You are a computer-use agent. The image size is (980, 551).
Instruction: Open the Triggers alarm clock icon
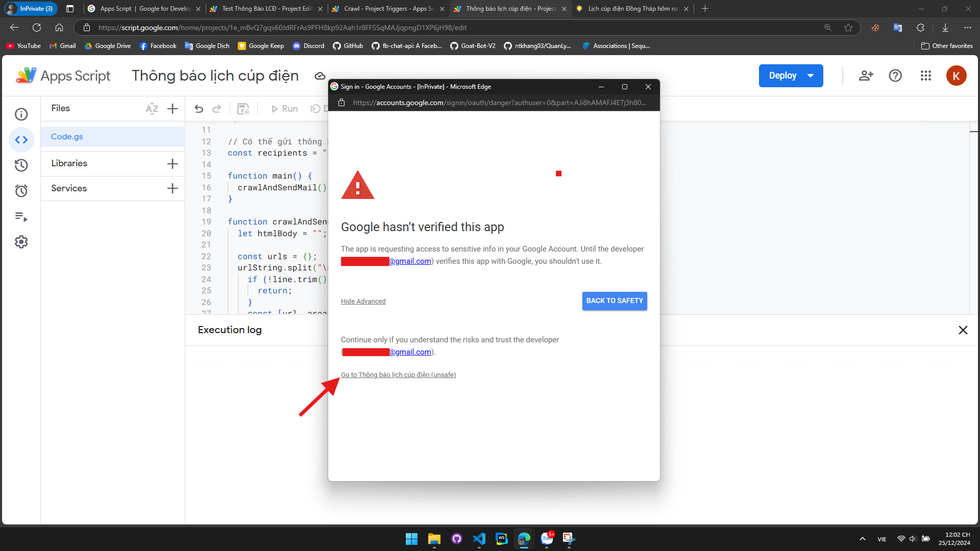tap(21, 191)
